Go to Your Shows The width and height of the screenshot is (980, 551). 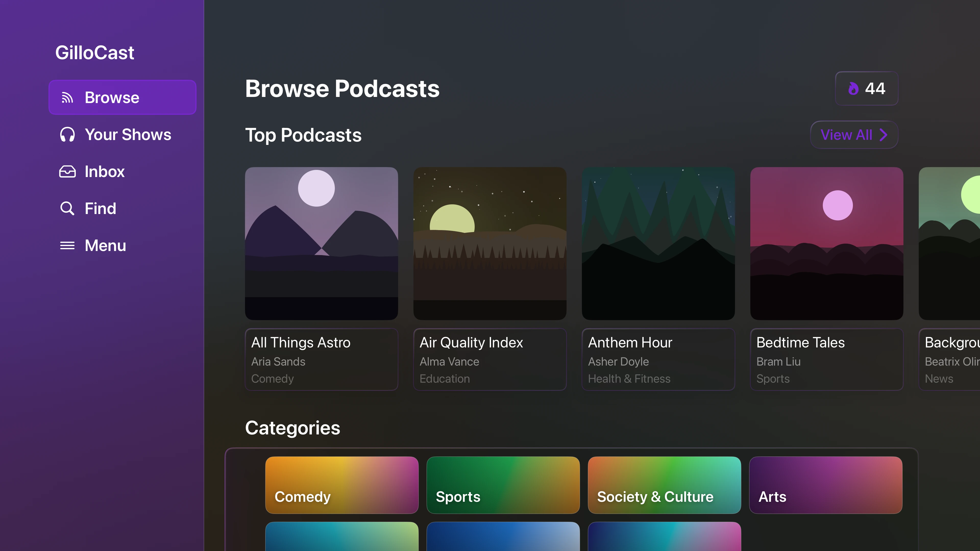click(x=122, y=135)
